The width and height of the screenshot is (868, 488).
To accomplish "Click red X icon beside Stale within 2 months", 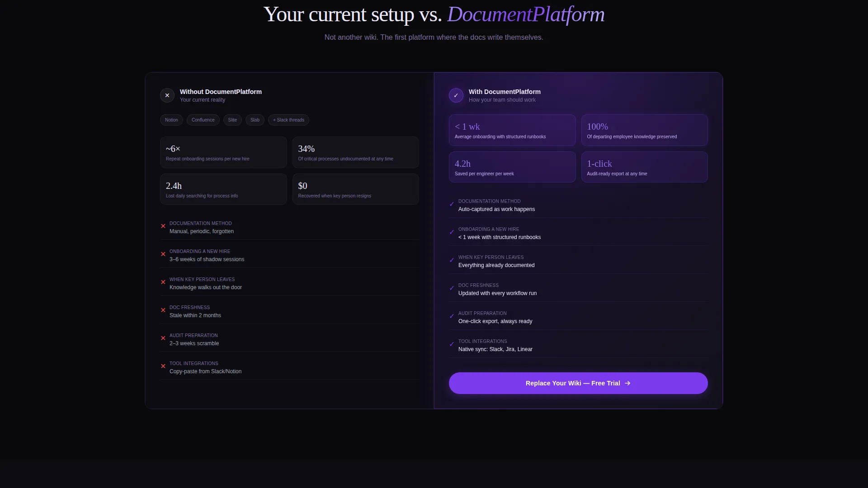I will pyautogui.click(x=163, y=310).
